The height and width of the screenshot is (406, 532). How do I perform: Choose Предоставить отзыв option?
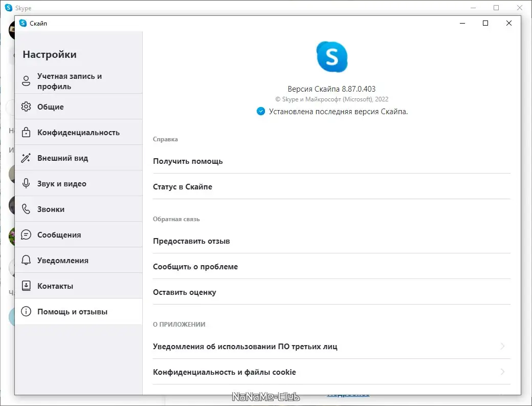coord(331,241)
